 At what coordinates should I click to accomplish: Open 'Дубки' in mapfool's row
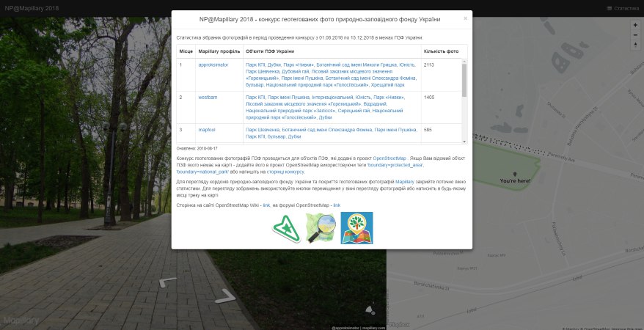pos(294,136)
